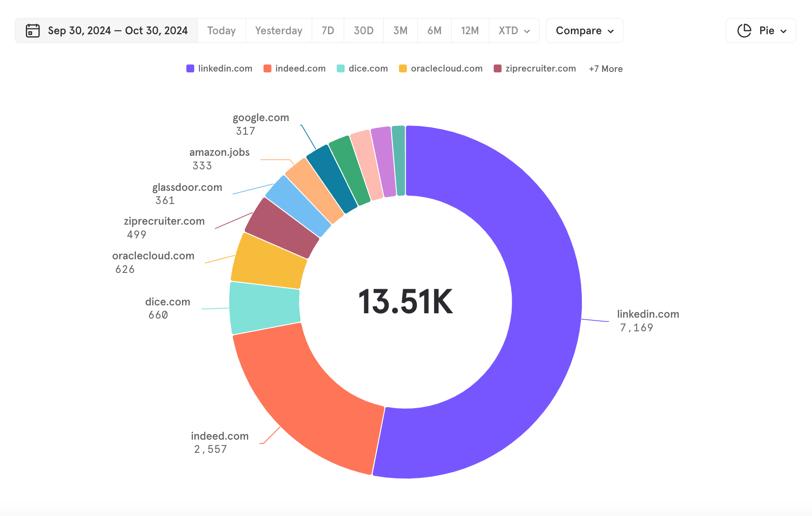812x516 pixels.
Task: Open the Pie chart type dropdown
Action: click(761, 31)
